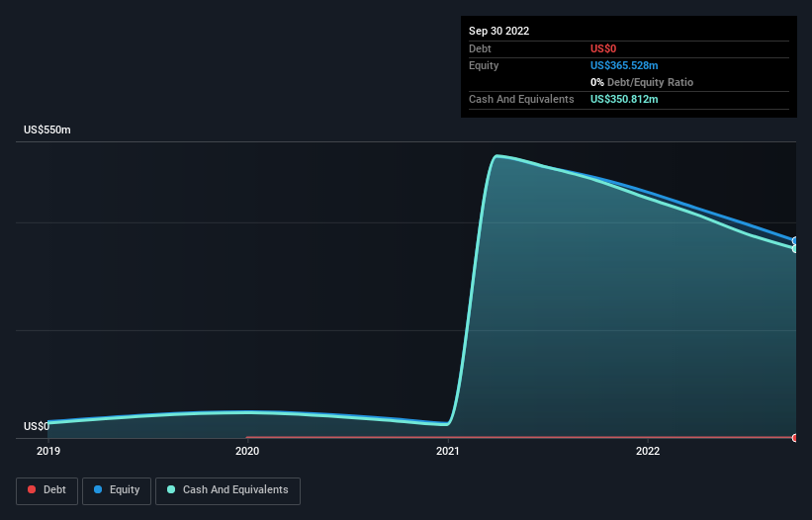Click the Equity row label in tooltip
812x520 pixels.
[x=484, y=65]
